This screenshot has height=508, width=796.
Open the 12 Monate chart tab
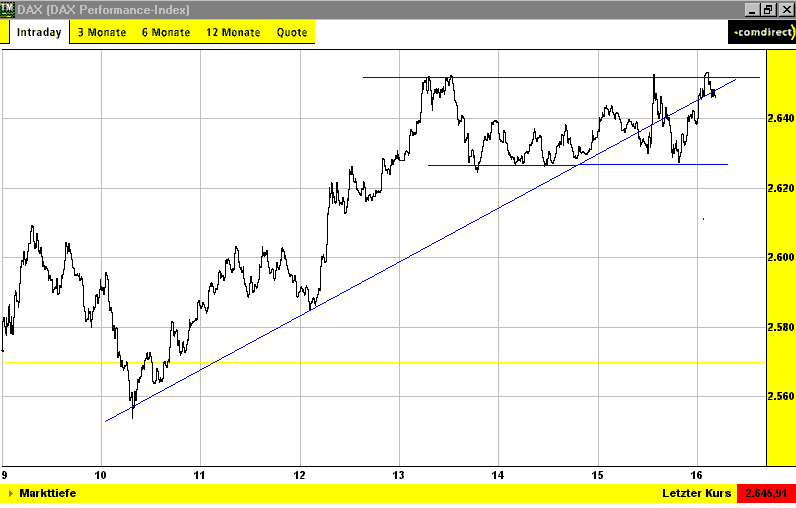[233, 32]
